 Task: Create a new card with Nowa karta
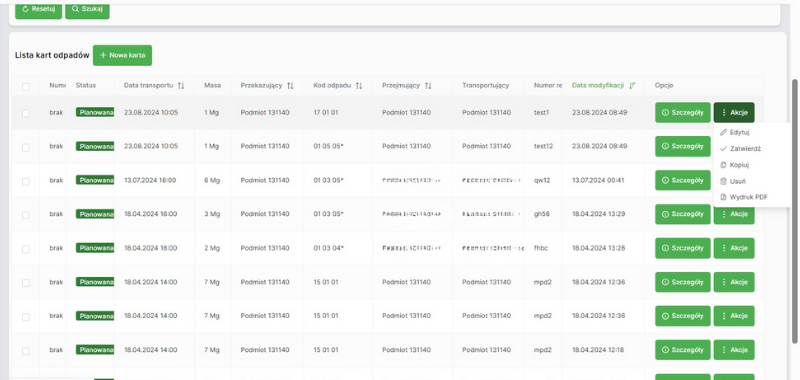coord(122,55)
